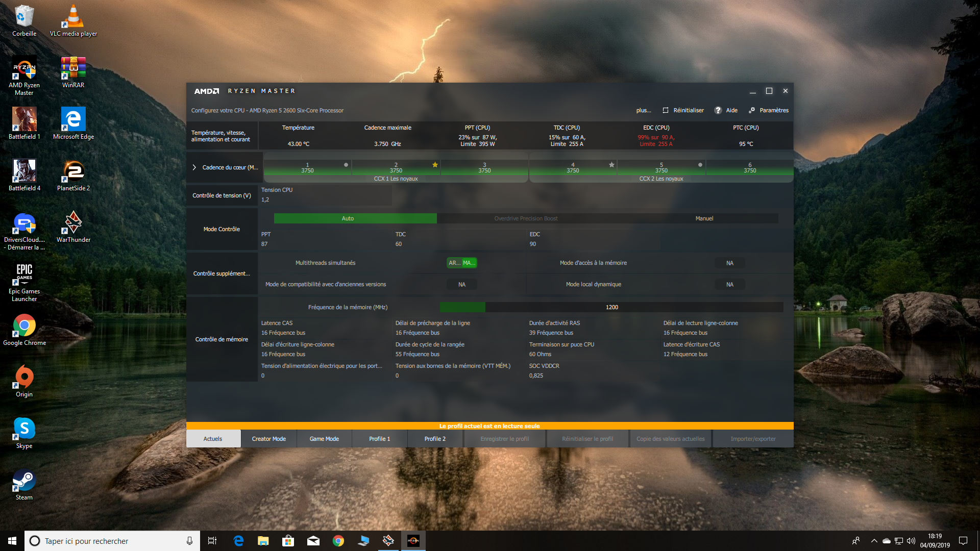Click Importer/exporter button
The width and height of the screenshot is (980, 551).
[753, 439]
